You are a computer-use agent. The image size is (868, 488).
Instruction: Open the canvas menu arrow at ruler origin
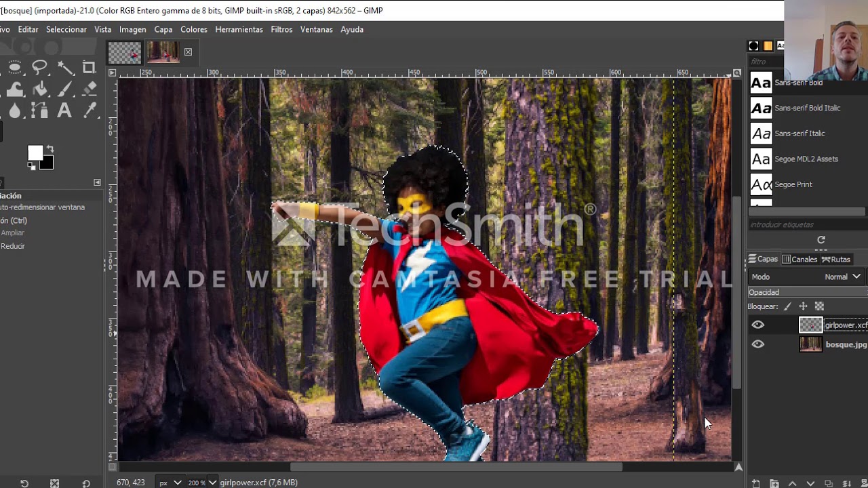(x=113, y=73)
